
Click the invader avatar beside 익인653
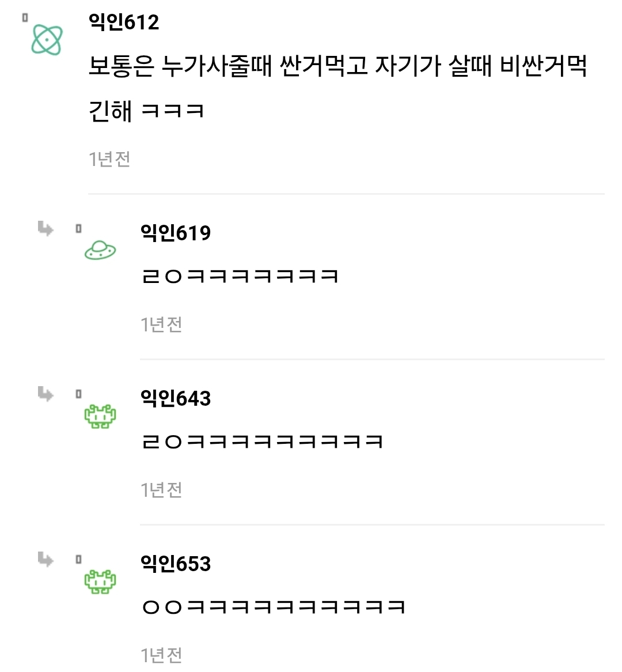100,581
